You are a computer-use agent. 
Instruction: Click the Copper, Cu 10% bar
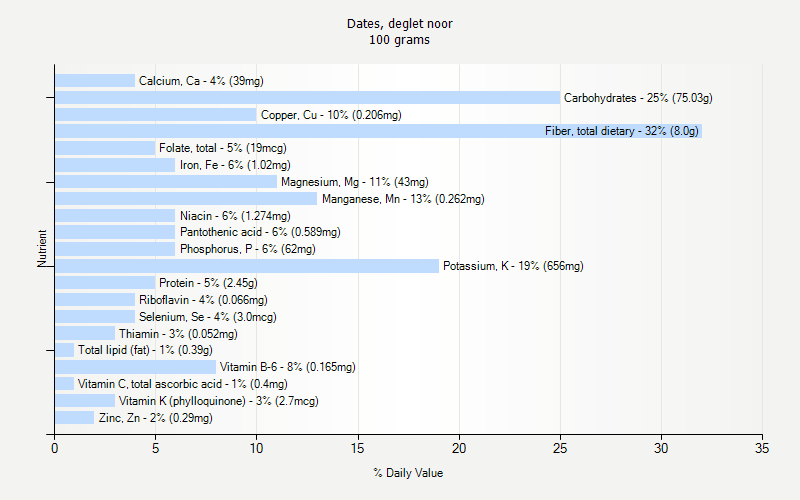click(x=156, y=114)
